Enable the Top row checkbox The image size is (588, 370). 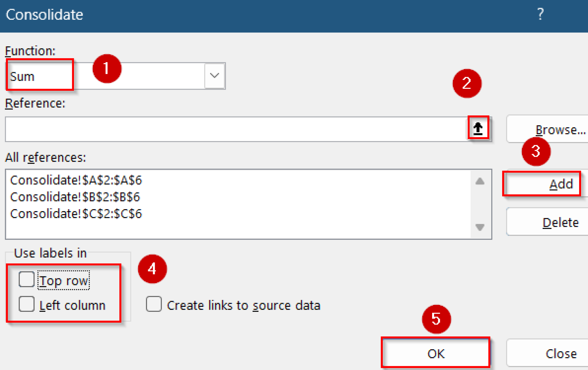click(x=27, y=279)
